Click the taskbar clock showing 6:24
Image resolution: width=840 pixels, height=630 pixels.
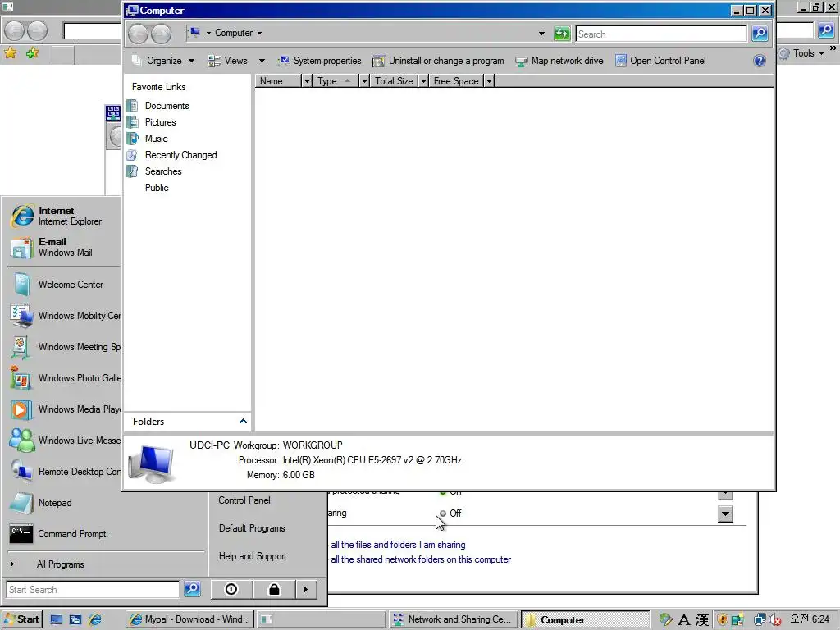[x=810, y=619]
